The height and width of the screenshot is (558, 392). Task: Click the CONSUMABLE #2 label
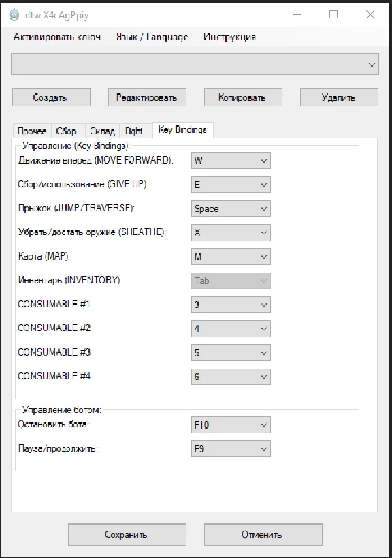click(x=54, y=328)
